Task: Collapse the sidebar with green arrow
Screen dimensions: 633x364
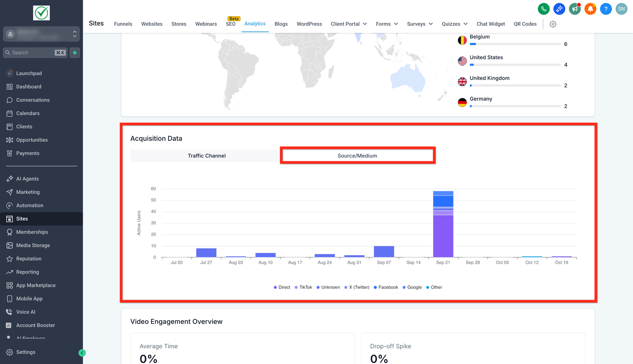Action: pos(82,353)
